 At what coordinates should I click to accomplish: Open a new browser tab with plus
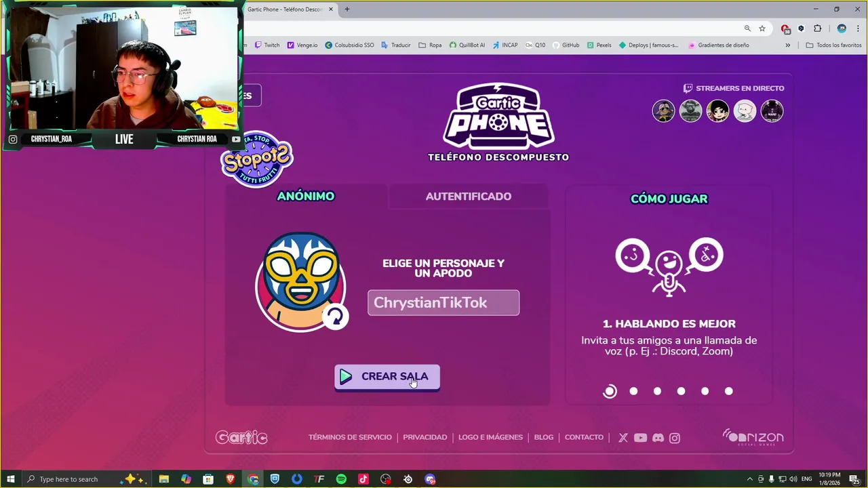[x=347, y=9]
